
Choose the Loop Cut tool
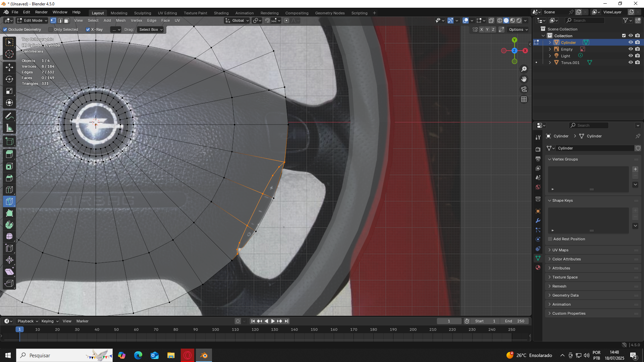(9, 190)
